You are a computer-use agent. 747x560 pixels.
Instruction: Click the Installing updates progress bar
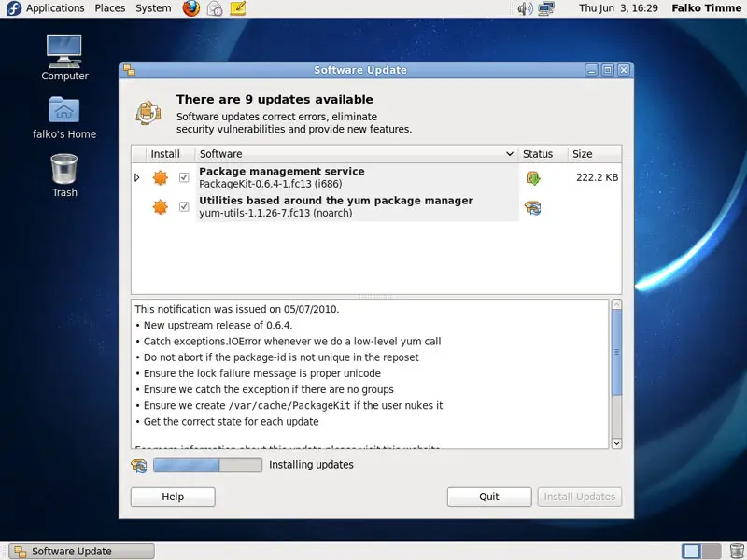(207, 465)
